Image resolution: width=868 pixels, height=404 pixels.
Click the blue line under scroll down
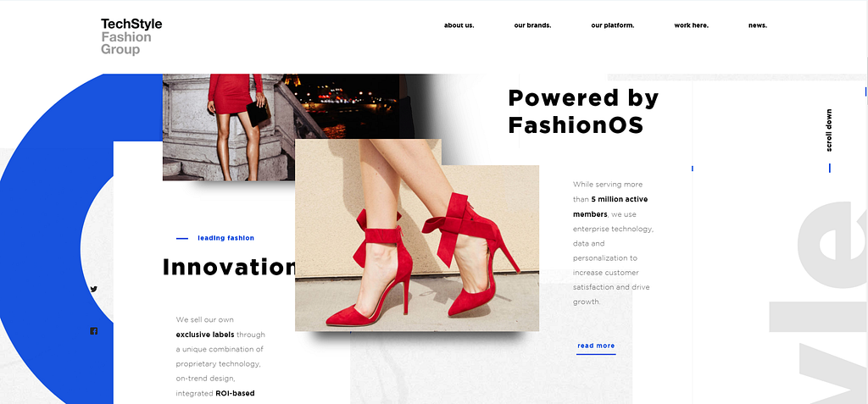tap(829, 168)
